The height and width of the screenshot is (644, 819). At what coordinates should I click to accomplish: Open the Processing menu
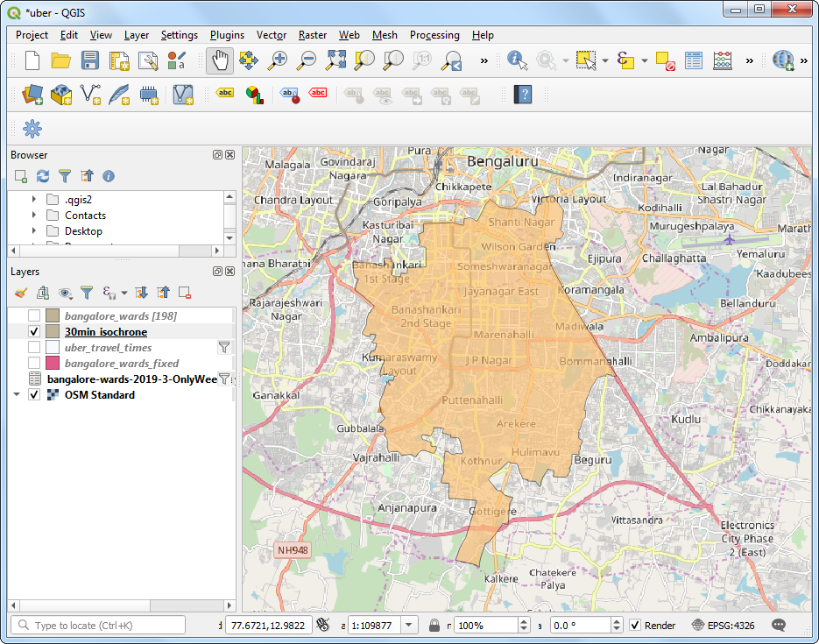tap(434, 35)
